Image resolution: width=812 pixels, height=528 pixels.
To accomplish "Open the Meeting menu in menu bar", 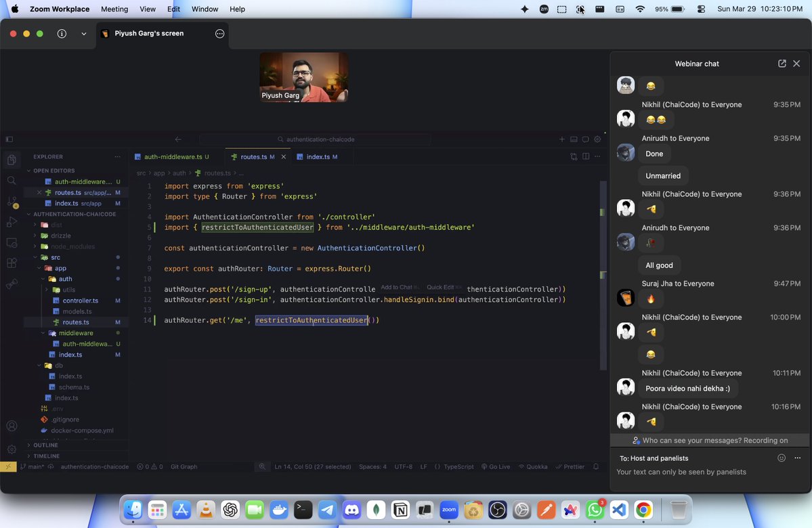I will click(x=114, y=9).
